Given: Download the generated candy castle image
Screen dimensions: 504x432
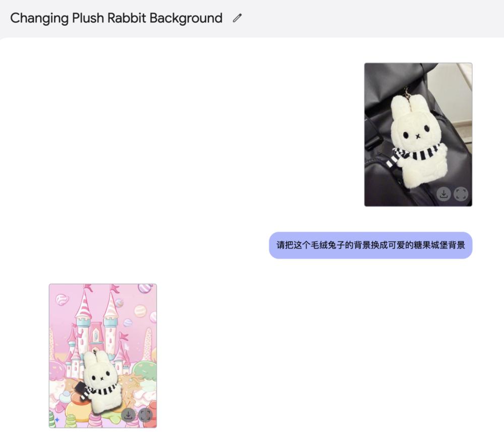Looking at the screenshot, I should [129, 415].
